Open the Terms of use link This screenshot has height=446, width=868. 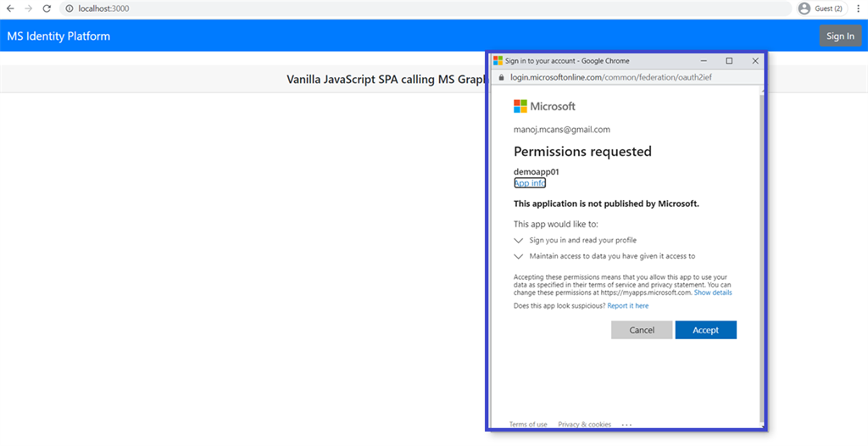click(x=528, y=424)
